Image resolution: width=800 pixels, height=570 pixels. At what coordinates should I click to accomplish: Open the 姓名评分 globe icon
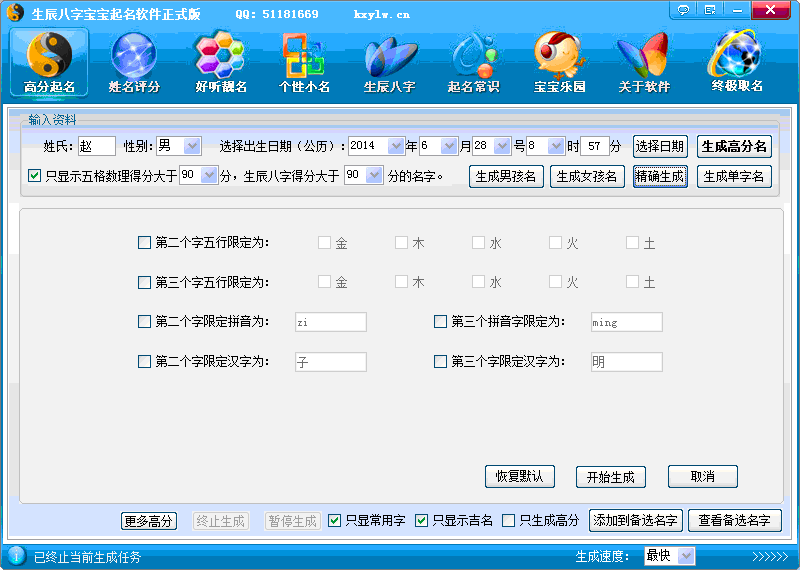[134, 63]
